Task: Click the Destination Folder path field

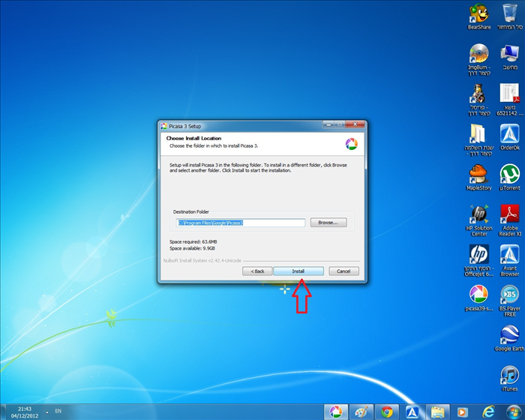Action: [240, 202]
